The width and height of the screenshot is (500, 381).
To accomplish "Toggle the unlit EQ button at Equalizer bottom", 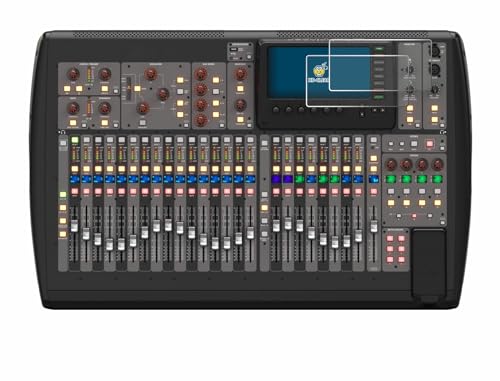I will [143, 122].
